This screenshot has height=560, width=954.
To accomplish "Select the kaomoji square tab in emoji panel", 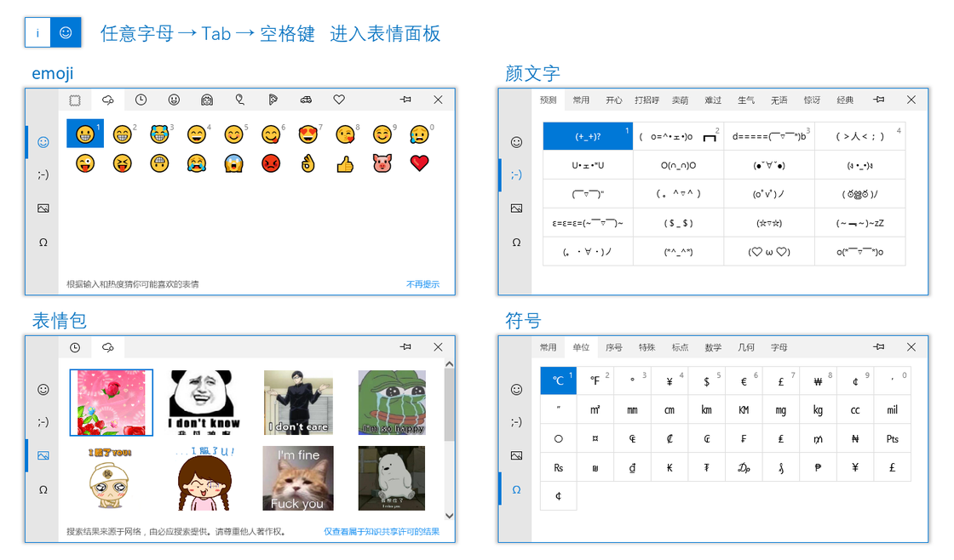I will tap(75, 100).
